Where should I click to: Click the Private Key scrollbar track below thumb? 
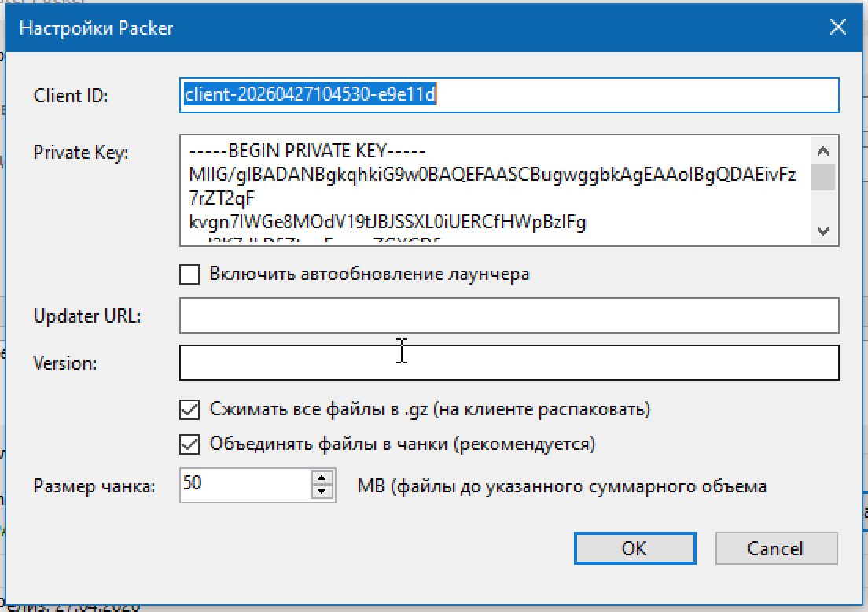823,205
